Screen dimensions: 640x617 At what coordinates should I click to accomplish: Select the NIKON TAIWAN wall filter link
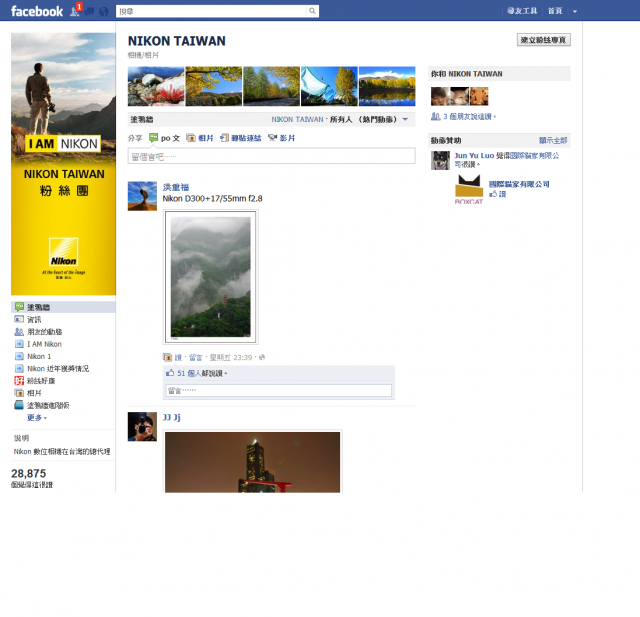tap(297, 120)
